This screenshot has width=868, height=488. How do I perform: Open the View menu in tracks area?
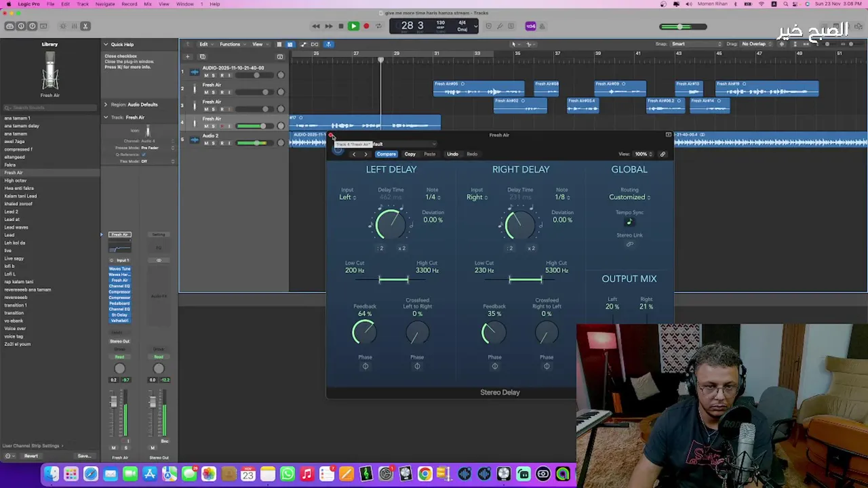(259, 44)
